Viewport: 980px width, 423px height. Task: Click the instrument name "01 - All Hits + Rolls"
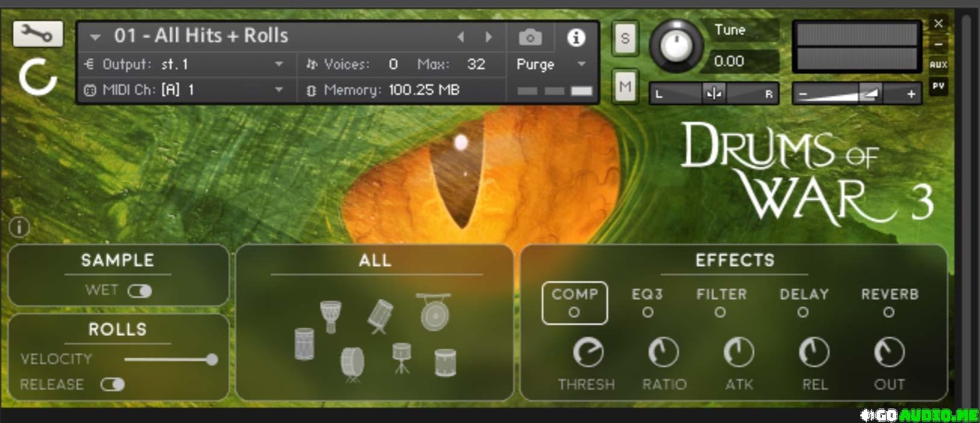201,36
